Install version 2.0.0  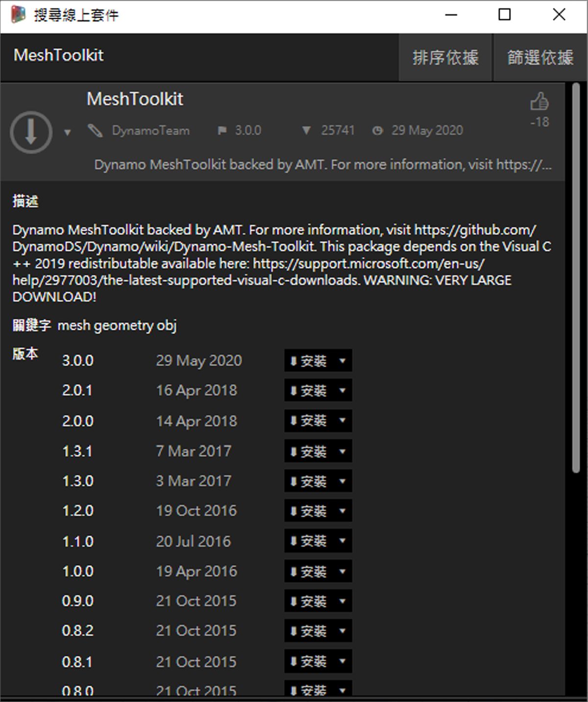pos(308,421)
